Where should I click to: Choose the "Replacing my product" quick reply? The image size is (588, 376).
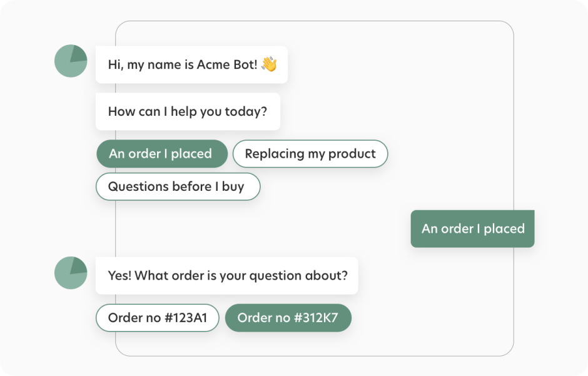tap(310, 154)
